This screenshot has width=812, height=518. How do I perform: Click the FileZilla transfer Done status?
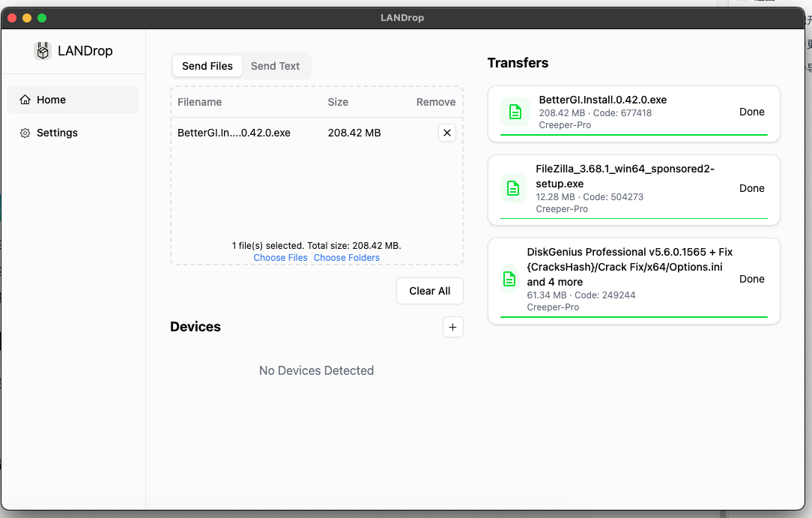pos(751,188)
